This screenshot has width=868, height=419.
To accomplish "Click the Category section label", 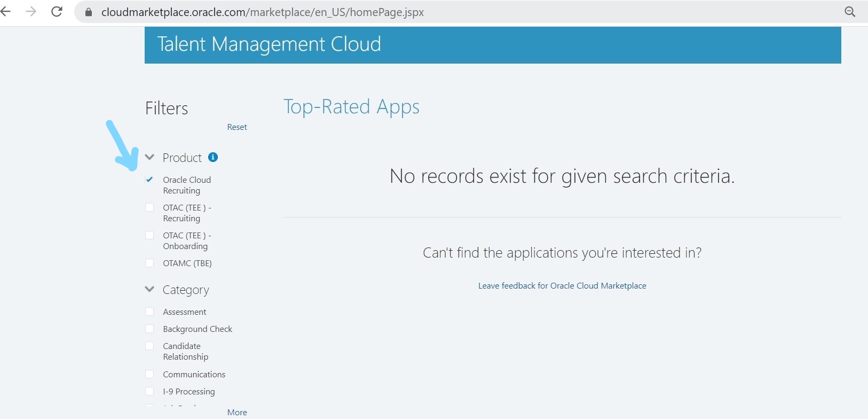I will click(186, 290).
